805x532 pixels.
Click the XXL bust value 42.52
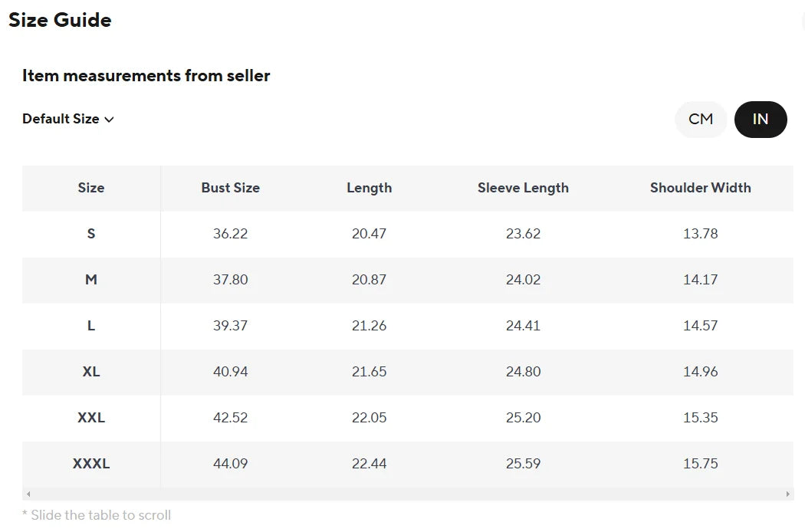click(x=231, y=418)
